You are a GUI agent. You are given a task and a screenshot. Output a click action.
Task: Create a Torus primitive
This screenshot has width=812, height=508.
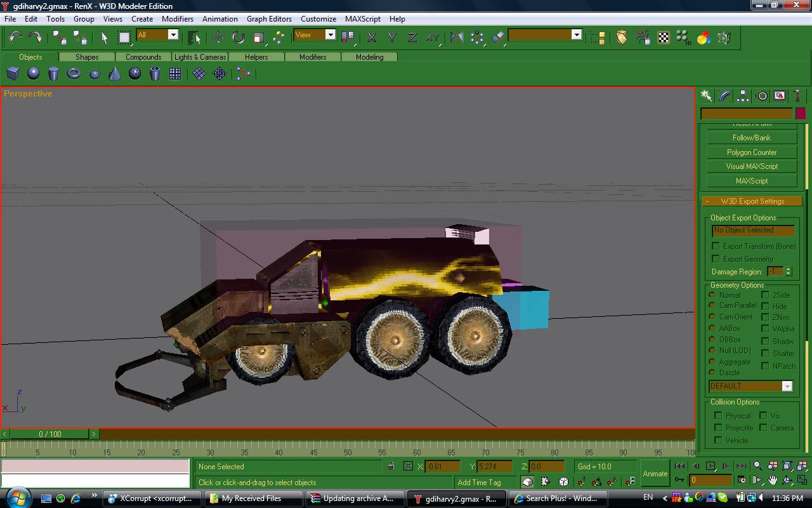click(x=74, y=74)
